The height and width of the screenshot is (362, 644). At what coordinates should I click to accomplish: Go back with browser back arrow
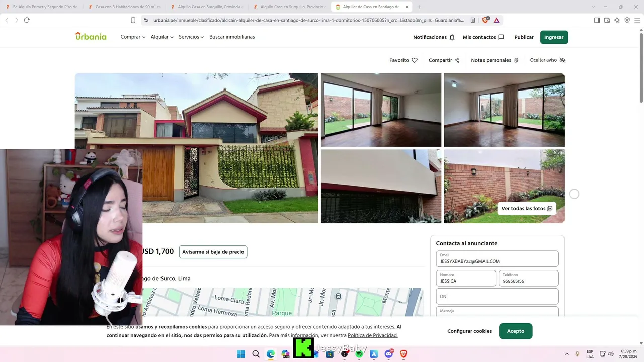7,20
